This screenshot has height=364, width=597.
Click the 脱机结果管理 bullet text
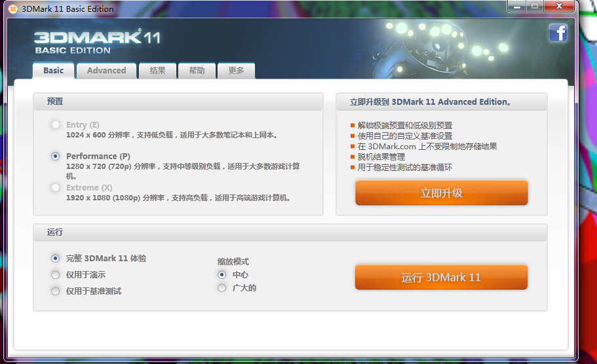[x=381, y=157]
